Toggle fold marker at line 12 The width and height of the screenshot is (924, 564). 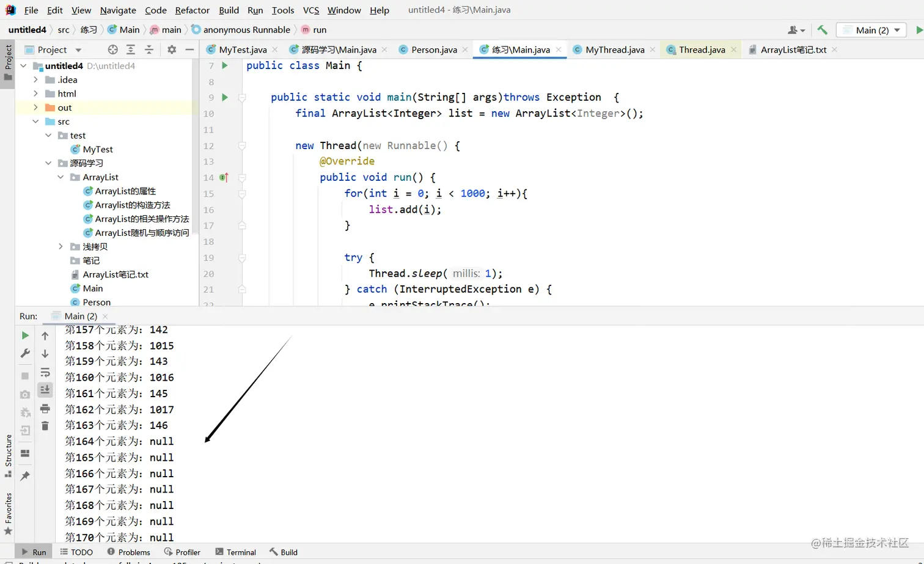242,145
